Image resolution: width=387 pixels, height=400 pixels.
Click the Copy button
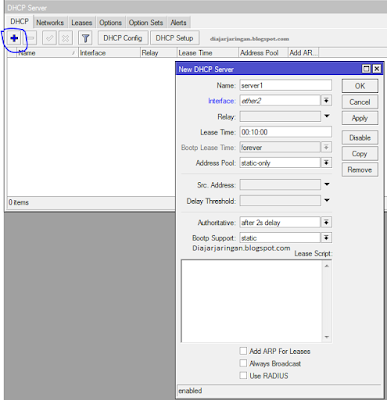360,154
